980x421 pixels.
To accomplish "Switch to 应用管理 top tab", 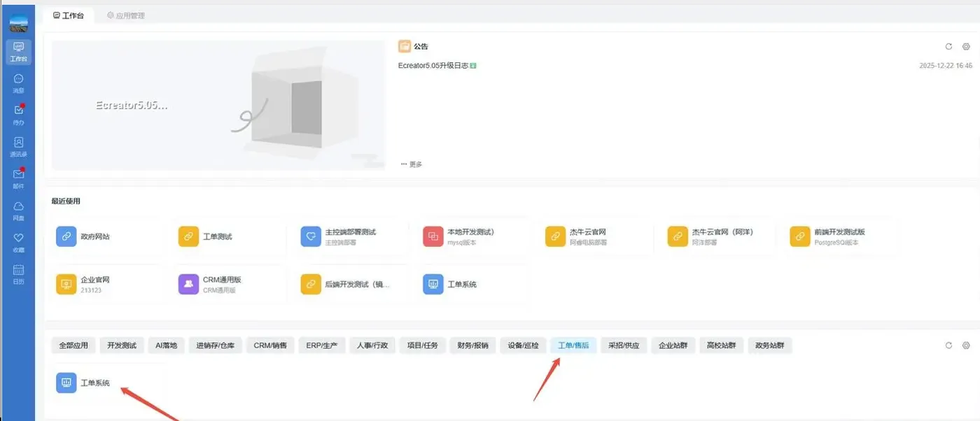I will (126, 15).
